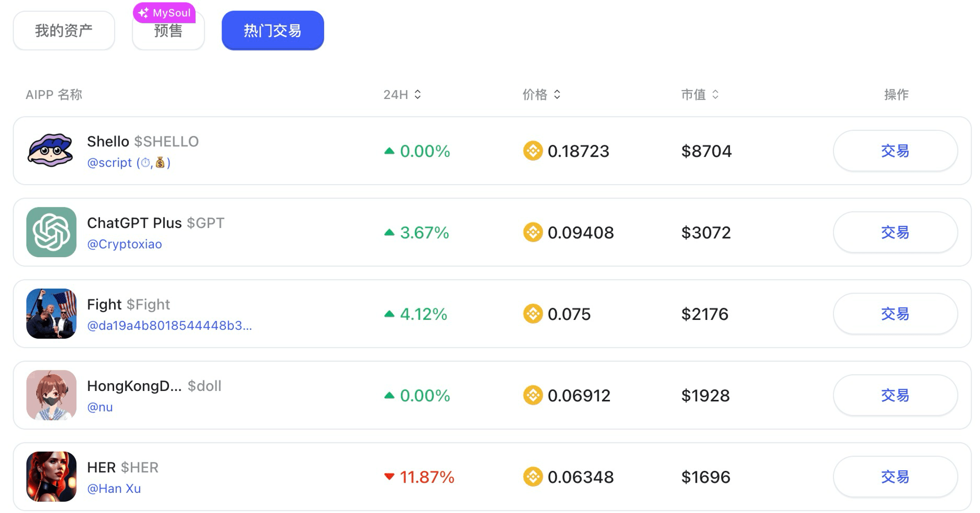Click the green up arrow in HongKongD row

pos(389,395)
